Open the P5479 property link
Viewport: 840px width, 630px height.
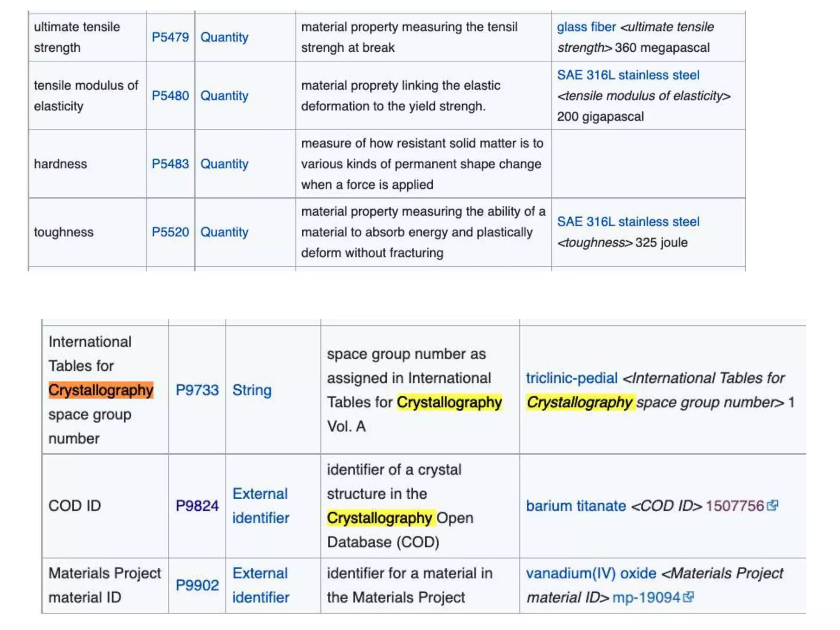(x=170, y=37)
